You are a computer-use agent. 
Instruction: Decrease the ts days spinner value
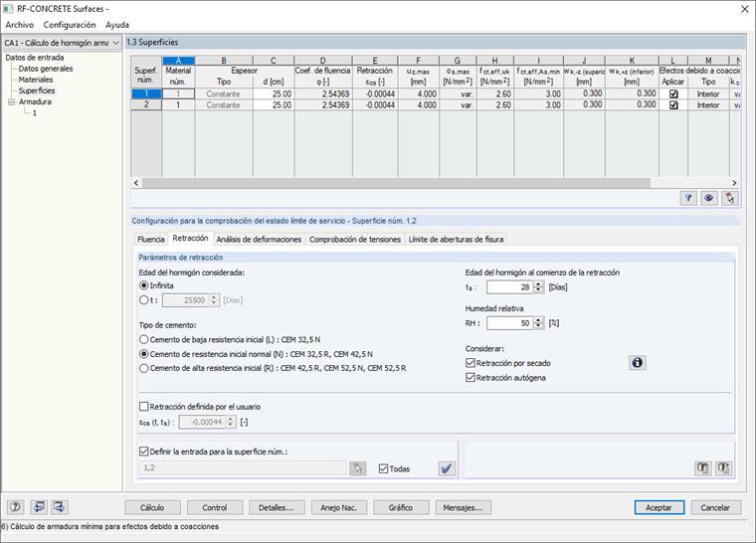point(538,290)
